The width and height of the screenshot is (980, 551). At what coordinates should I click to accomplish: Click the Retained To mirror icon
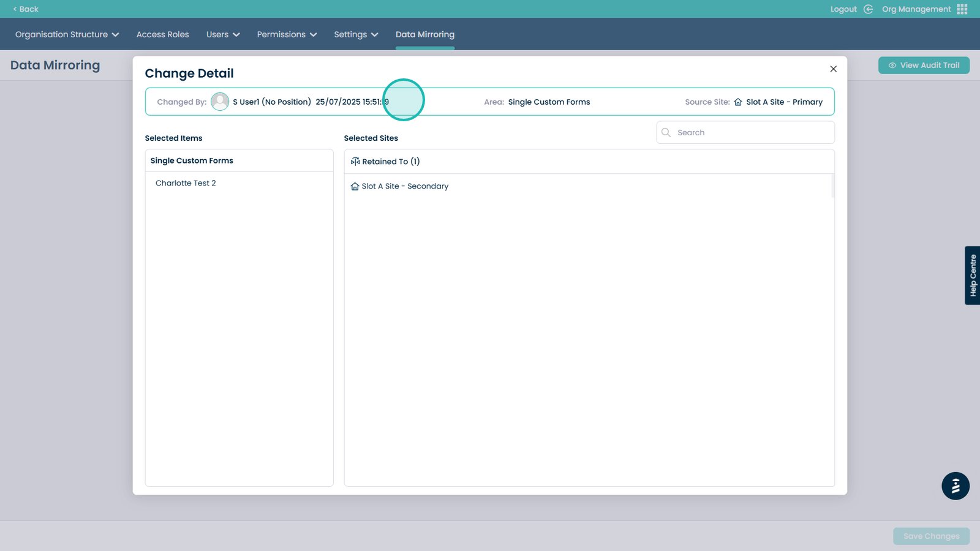pyautogui.click(x=355, y=162)
